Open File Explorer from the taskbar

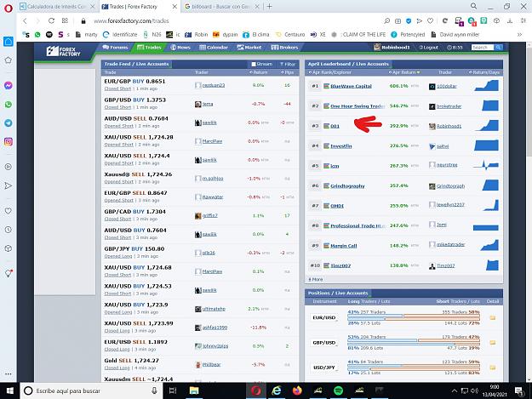pos(194,390)
